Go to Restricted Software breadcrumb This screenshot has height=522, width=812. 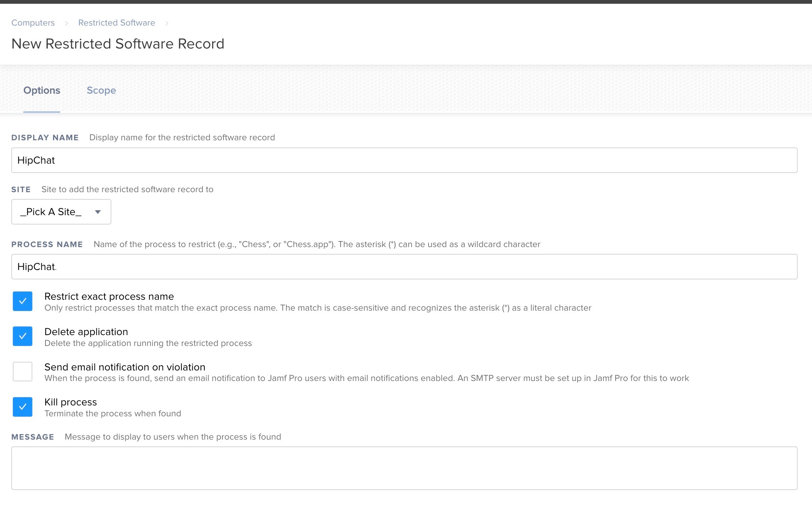(117, 23)
